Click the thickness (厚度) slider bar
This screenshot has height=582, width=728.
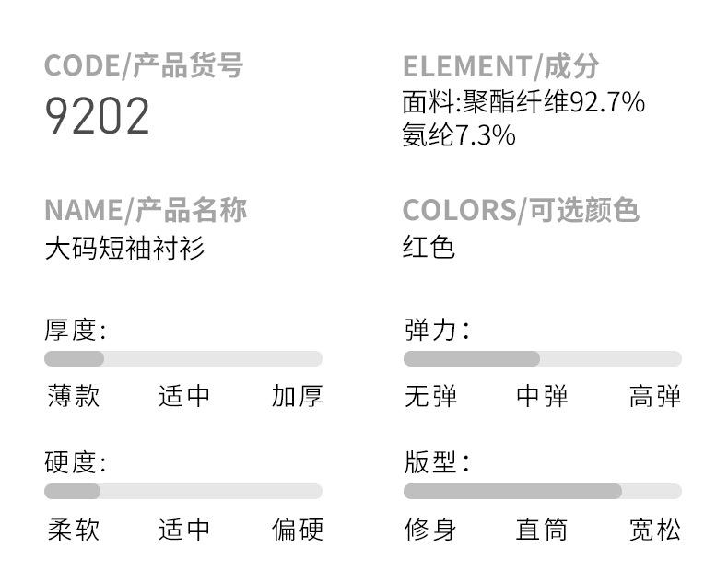[182, 359]
